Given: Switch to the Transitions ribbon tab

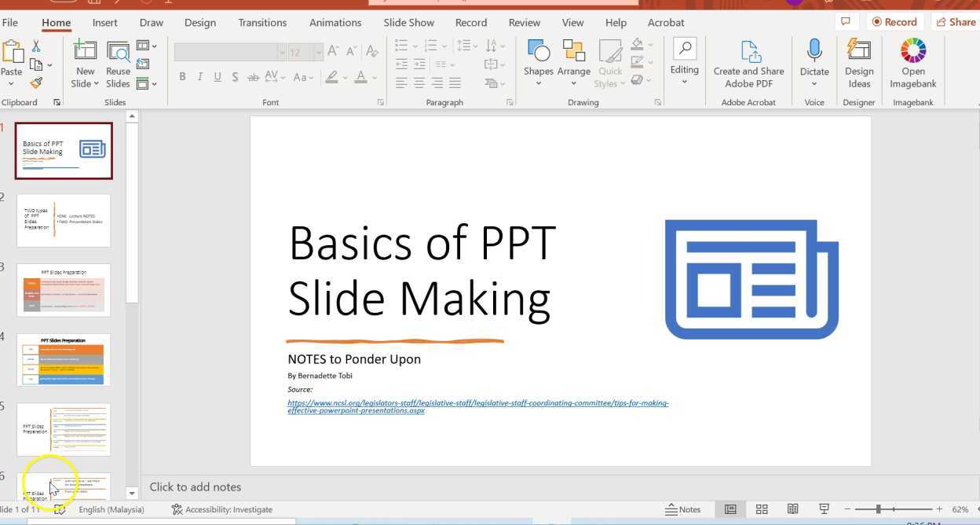Looking at the screenshot, I should pos(262,22).
